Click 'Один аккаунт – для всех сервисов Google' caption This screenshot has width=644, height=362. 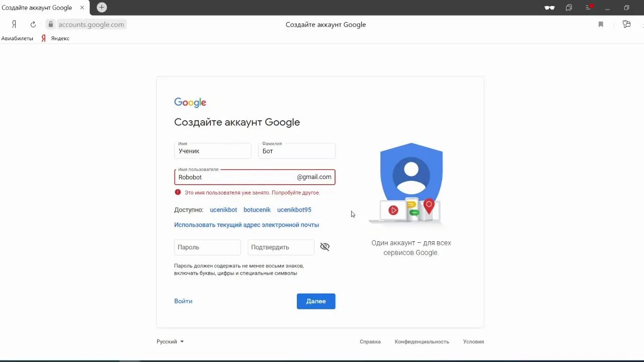[x=411, y=248]
